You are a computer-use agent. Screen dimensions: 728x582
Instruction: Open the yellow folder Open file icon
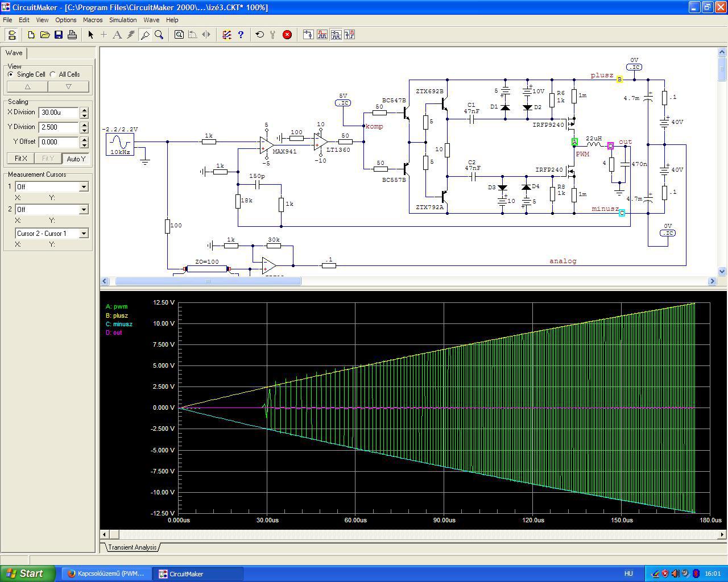click(45, 35)
